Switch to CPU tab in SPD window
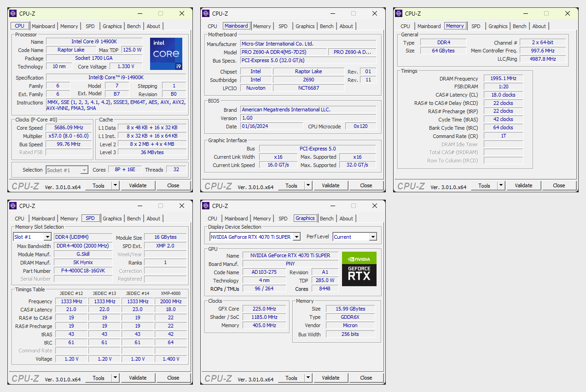586x392 pixels. click(x=19, y=219)
